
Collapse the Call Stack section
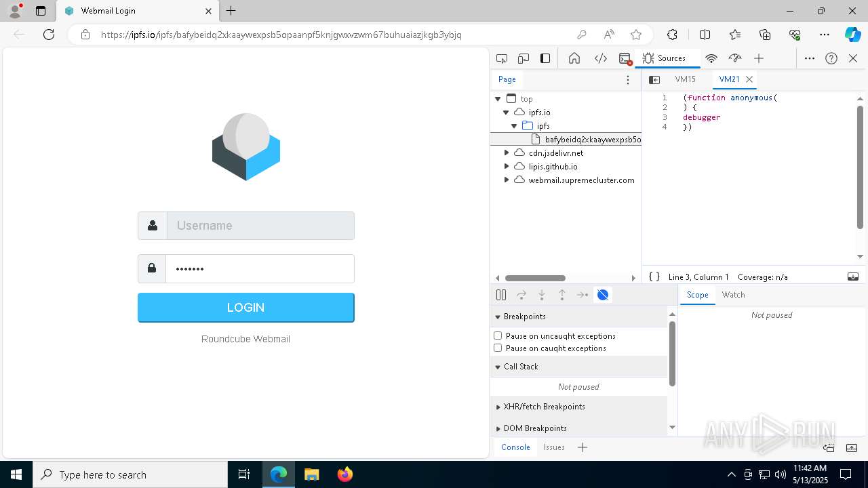click(x=498, y=367)
